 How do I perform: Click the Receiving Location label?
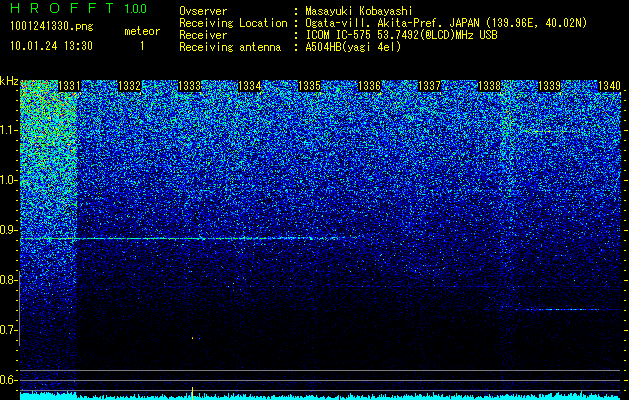233,23
